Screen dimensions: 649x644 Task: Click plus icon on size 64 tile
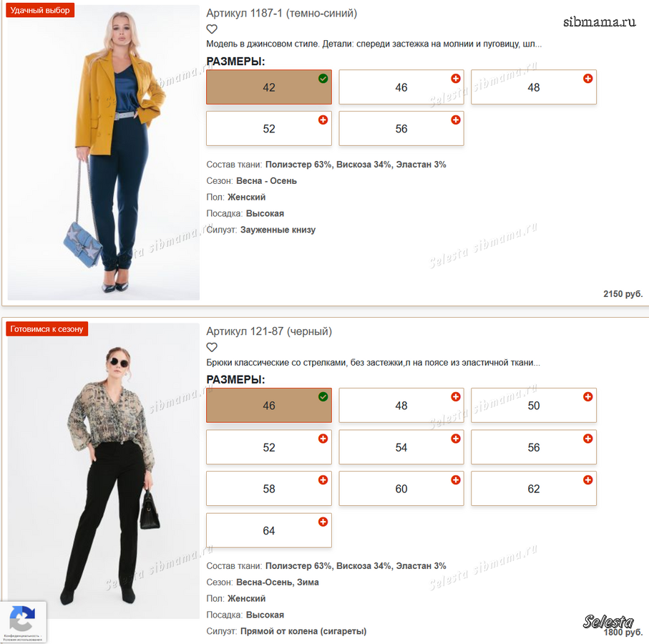coord(323,522)
